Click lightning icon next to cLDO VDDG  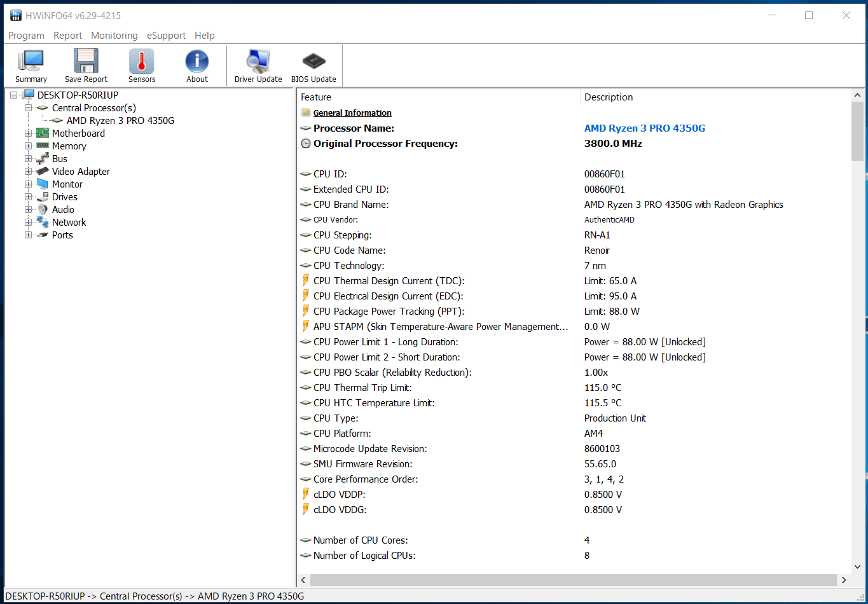306,509
